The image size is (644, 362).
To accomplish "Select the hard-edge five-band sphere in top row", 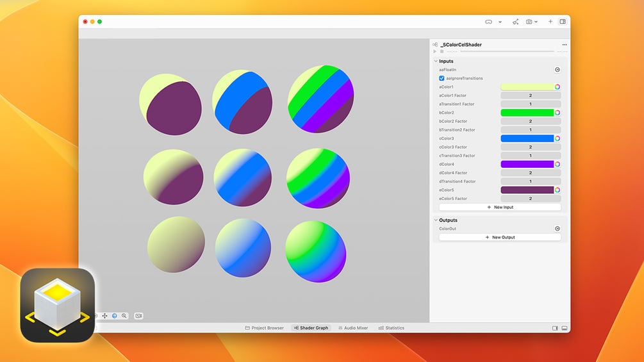I will [320, 99].
